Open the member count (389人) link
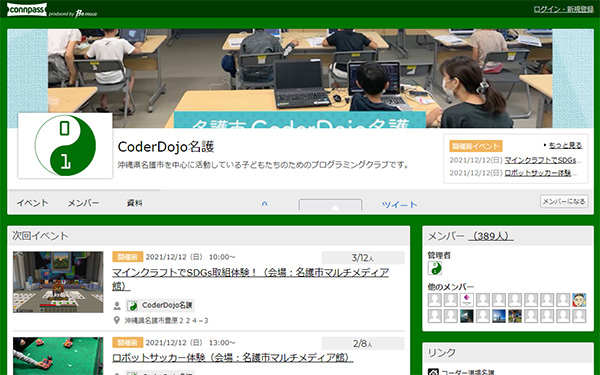Viewport: 600px width, 375px height. (491, 236)
